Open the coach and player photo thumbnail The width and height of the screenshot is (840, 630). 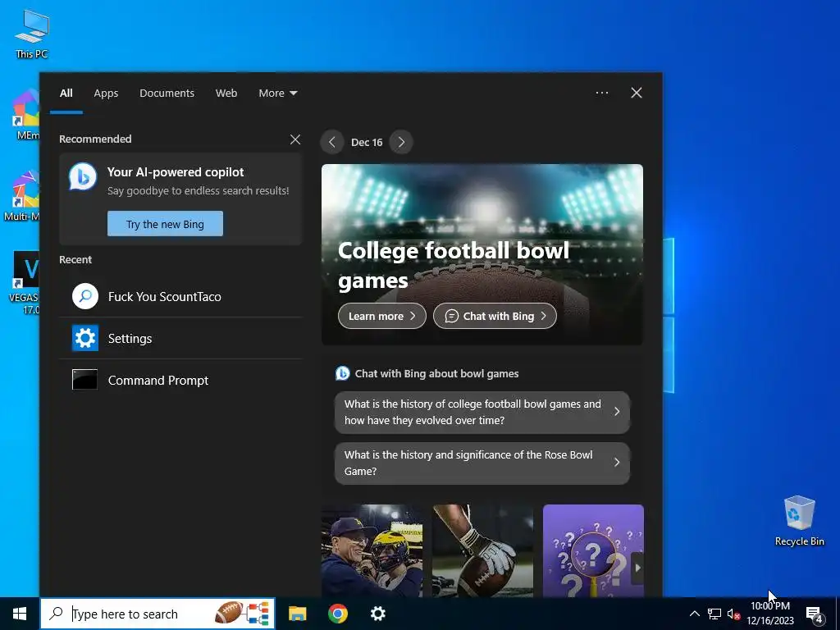[372, 550]
